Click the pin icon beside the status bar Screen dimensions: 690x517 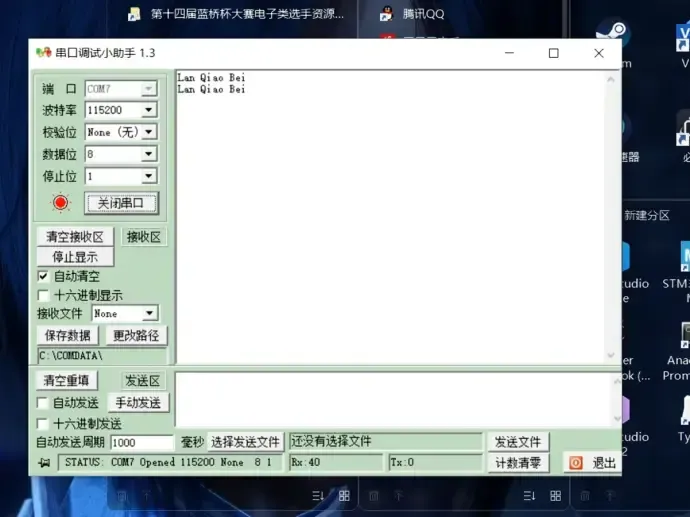[44, 463]
